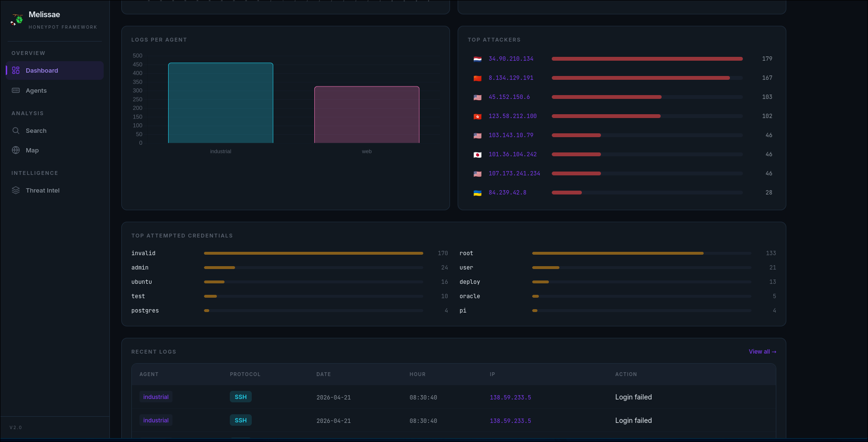This screenshot has height=442, width=868.
Task: Open attacker IP 8.134.129.191
Action: [511, 78]
